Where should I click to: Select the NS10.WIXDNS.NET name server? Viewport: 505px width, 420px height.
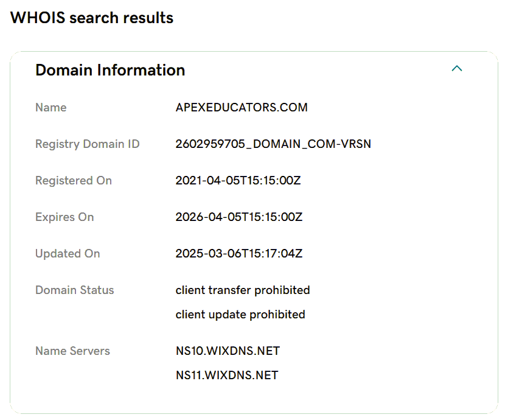click(x=228, y=351)
